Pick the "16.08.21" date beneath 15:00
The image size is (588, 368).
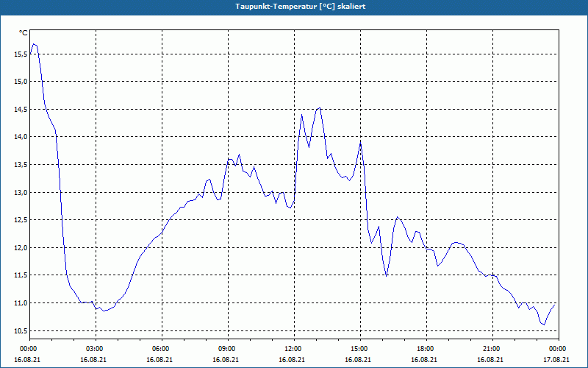click(x=359, y=359)
